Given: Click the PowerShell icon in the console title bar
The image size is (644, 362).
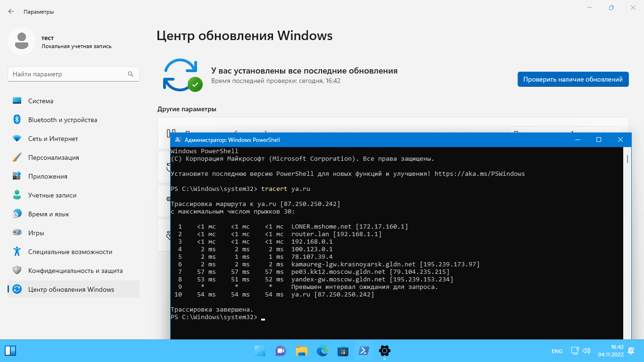Looking at the screenshot, I should 178,140.
